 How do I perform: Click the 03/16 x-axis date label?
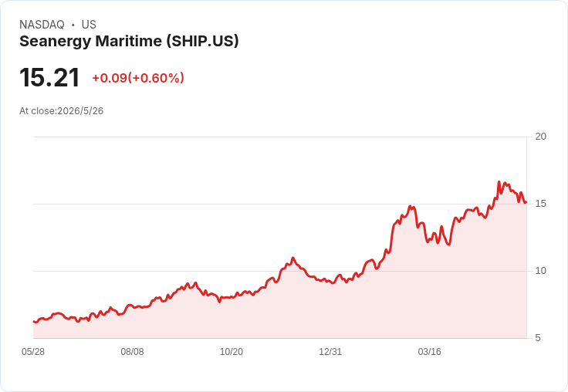(x=430, y=352)
